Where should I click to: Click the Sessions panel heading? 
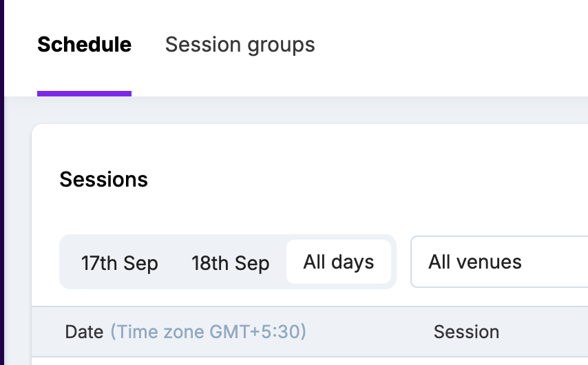pos(103,180)
